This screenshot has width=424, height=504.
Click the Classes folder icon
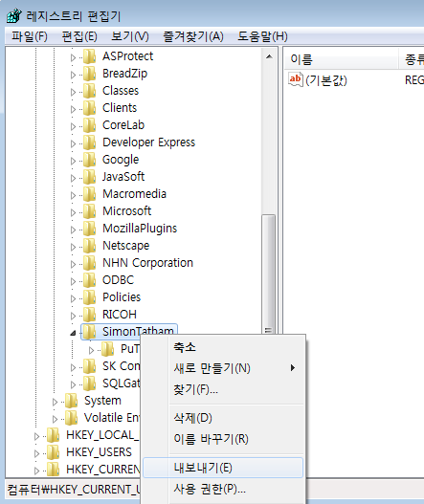(89, 91)
